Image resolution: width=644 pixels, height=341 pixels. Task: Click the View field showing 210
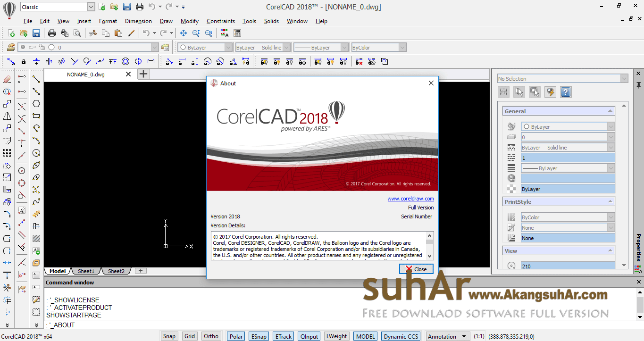pyautogui.click(x=568, y=266)
